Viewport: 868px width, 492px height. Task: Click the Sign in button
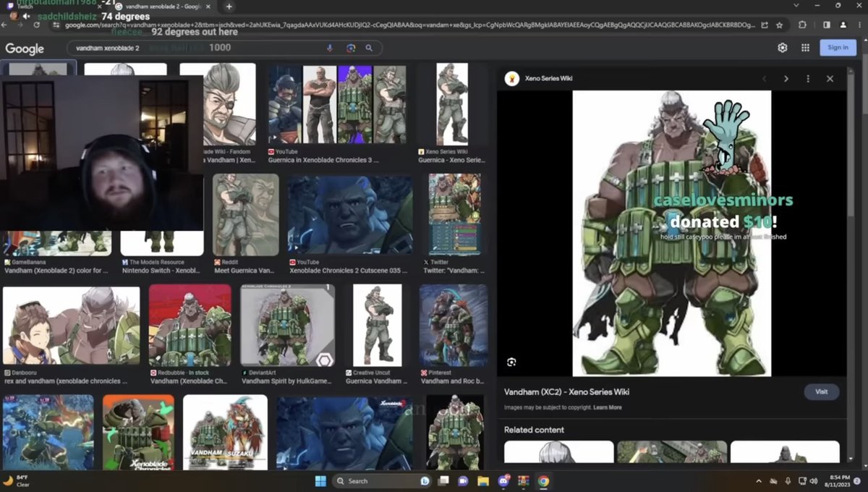pyautogui.click(x=838, y=48)
